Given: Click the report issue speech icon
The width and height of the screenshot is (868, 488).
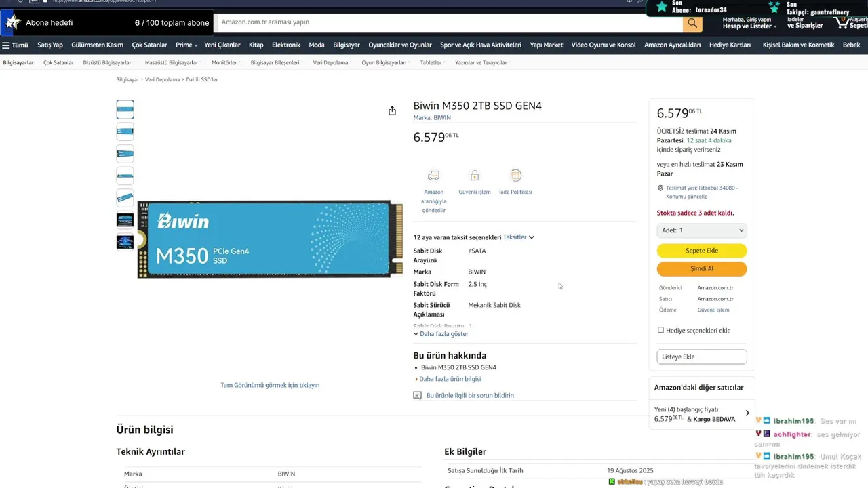Looking at the screenshot, I should point(418,395).
